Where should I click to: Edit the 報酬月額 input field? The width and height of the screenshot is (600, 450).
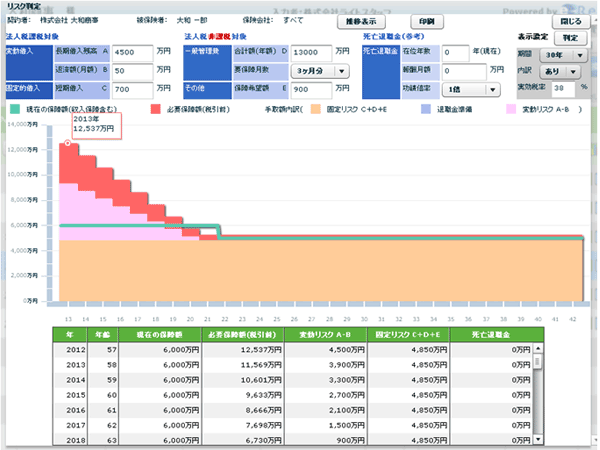[x=464, y=71]
